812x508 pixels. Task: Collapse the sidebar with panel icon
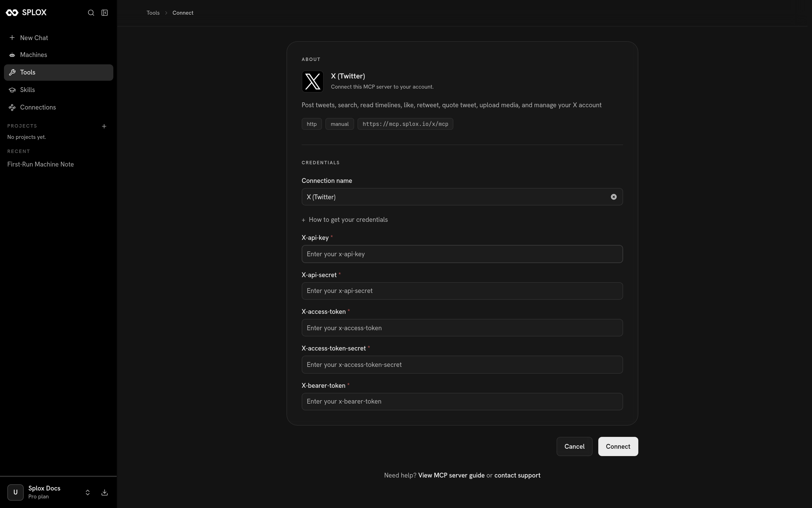point(105,13)
